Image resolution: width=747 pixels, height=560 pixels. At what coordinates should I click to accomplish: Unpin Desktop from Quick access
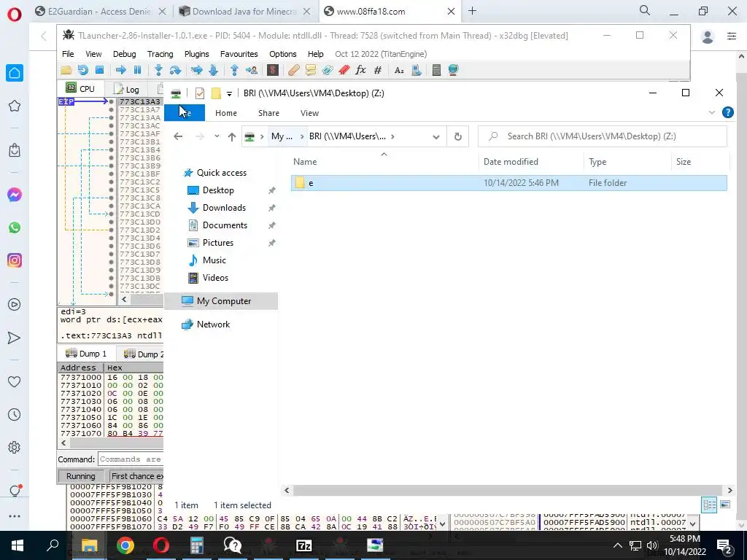tap(271, 190)
